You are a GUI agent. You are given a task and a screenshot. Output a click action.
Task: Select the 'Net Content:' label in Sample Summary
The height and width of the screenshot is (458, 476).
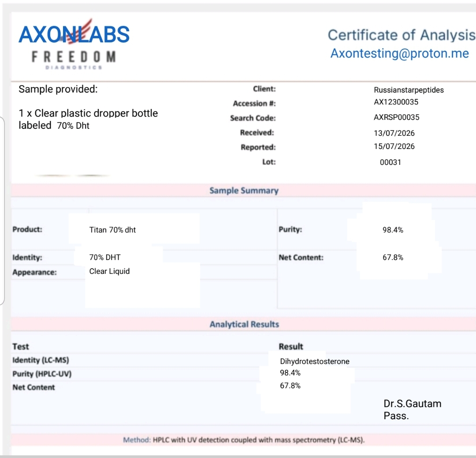pos(301,257)
